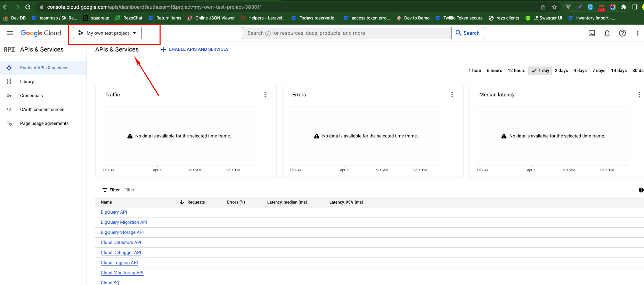Screen dimensions: 644x285
Task: Click Enable APIs and Services button
Action: click(x=195, y=49)
